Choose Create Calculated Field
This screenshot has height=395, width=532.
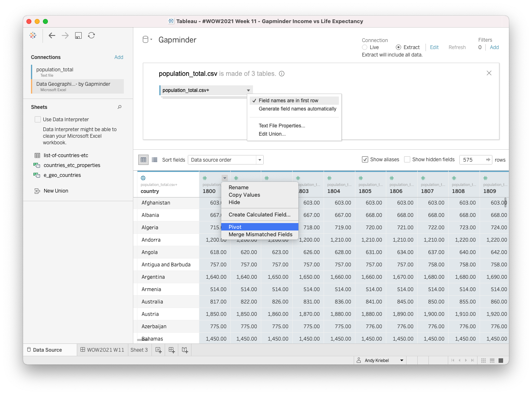click(x=260, y=215)
